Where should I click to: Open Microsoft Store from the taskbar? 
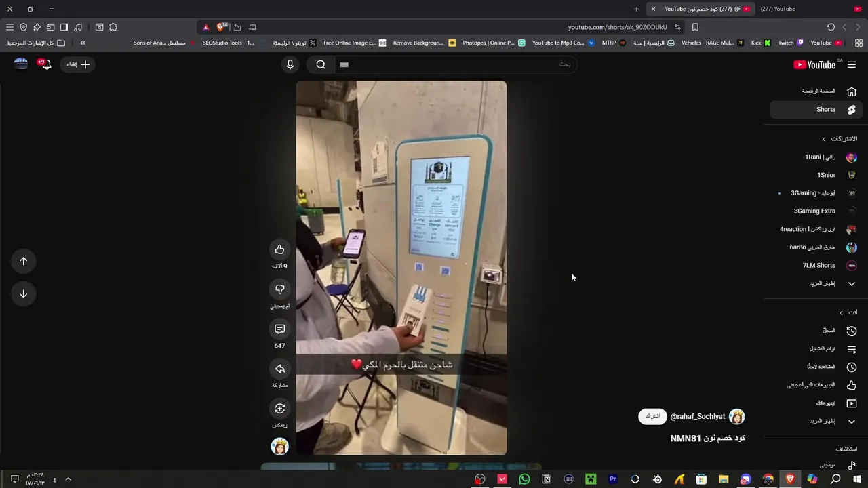pyautogui.click(x=702, y=479)
